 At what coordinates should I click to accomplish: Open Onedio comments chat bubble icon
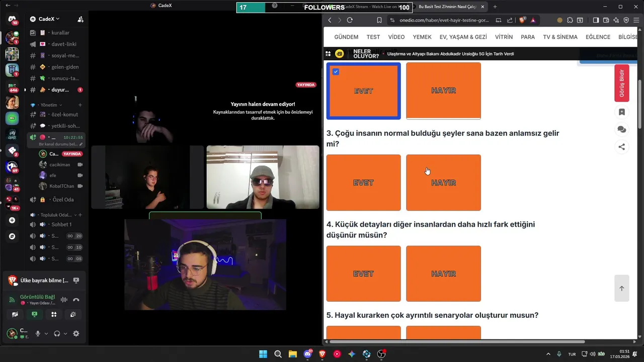622,130
